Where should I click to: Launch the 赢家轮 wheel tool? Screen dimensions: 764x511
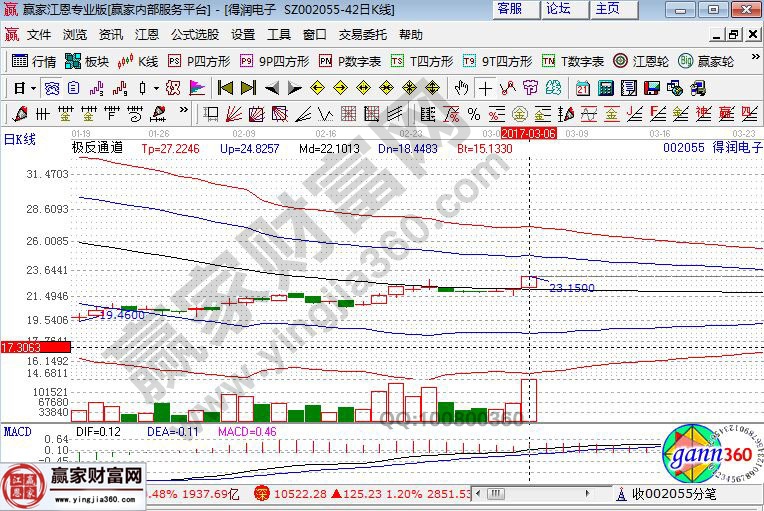pos(706,61)
